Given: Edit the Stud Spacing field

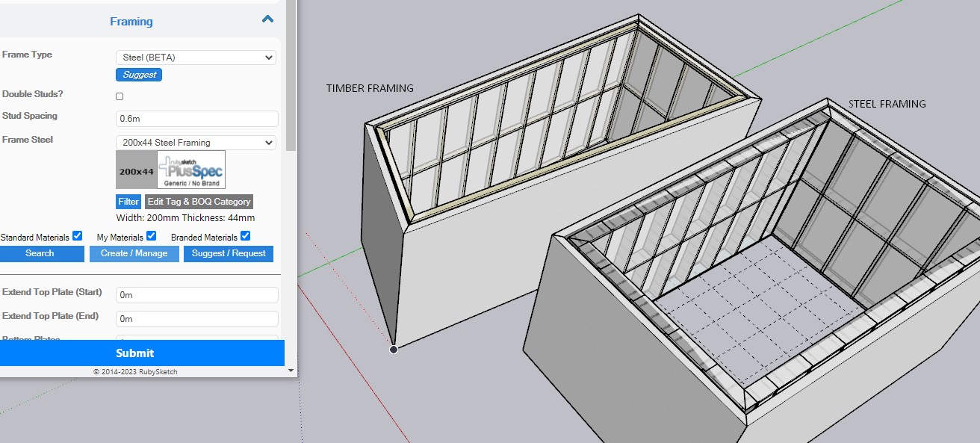Looking at the screenshot, I should (197, 119).
